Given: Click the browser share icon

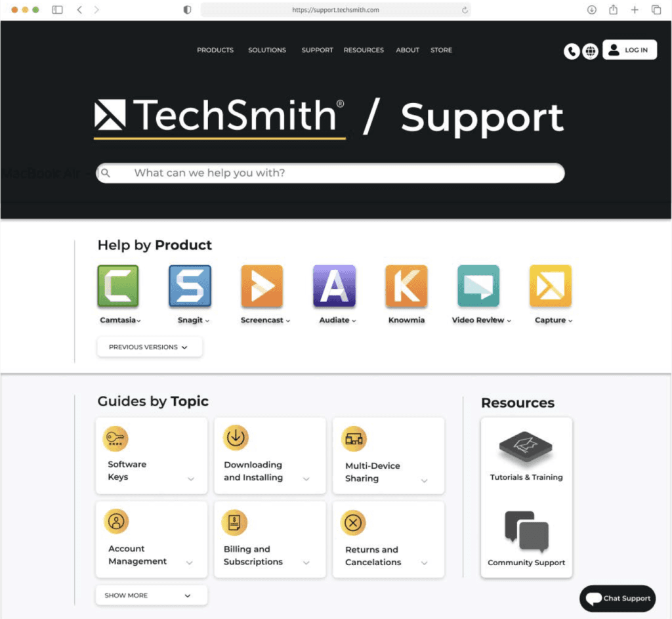Looking at the screenshot, I should (614, 9).
